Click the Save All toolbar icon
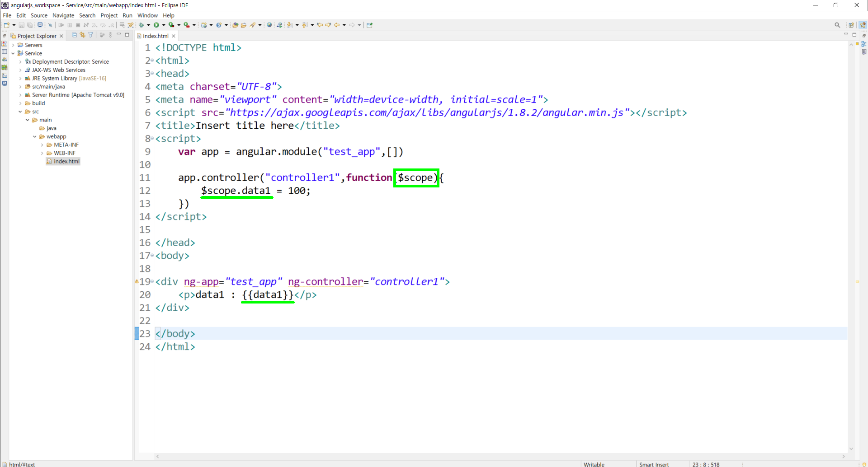This screenshot has width=868, height=467. click(x=30, y=25)
